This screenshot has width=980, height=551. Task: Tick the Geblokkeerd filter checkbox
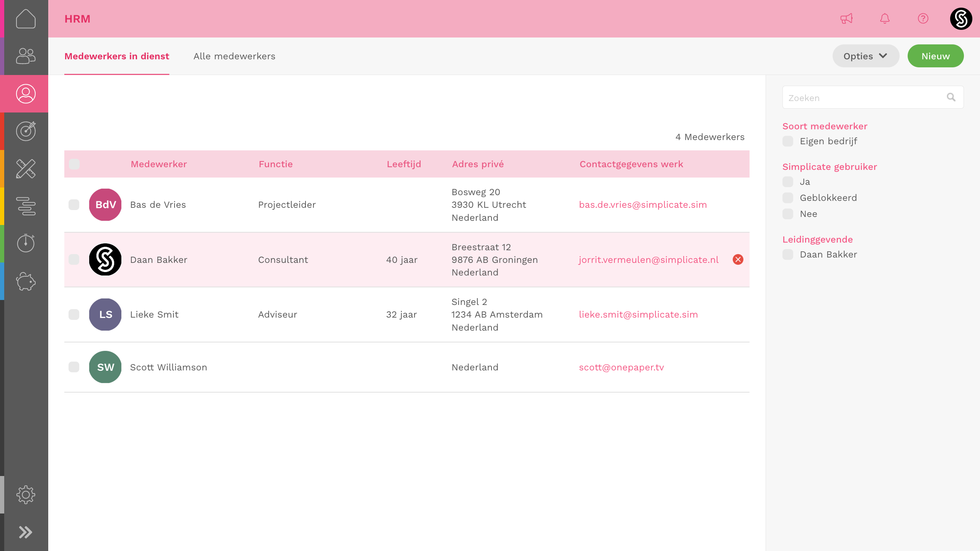pos(788,198)
